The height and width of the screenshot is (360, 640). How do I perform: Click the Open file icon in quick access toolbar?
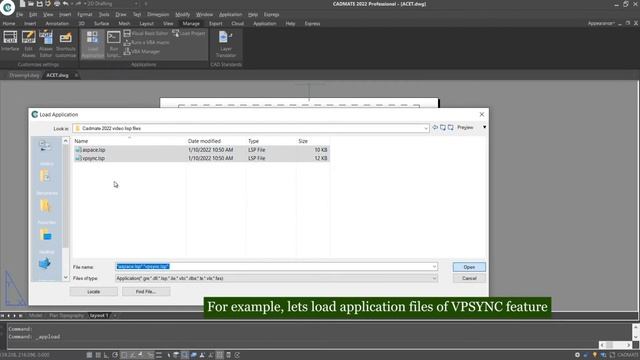[31, 4]
